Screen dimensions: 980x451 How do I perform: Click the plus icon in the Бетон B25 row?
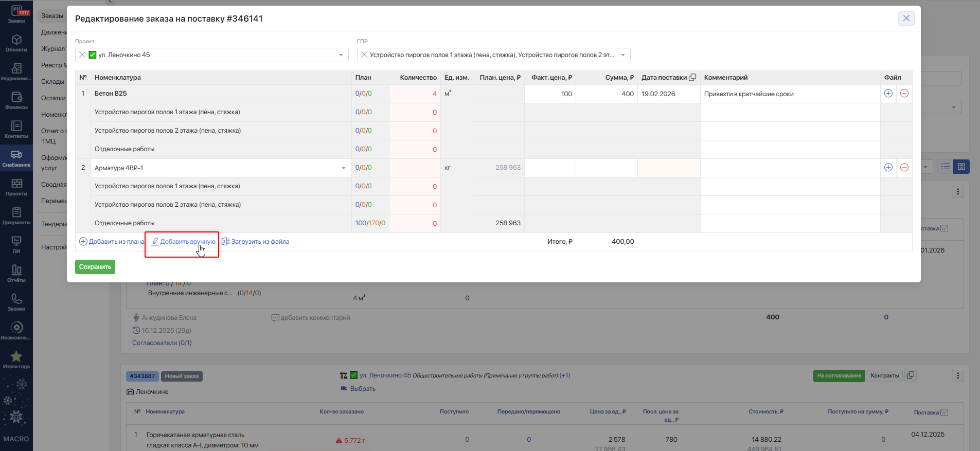888,94
